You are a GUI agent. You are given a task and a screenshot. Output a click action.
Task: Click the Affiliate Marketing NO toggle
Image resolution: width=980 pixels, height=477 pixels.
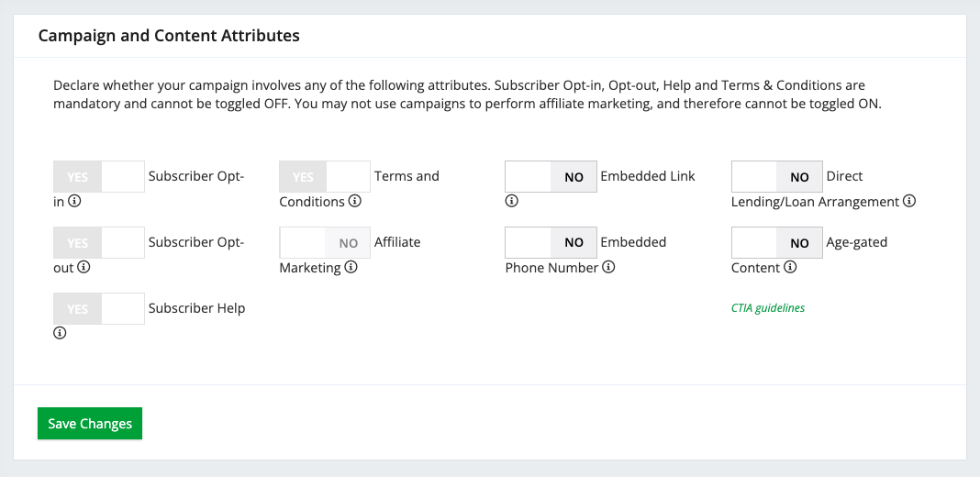point(325,242)
